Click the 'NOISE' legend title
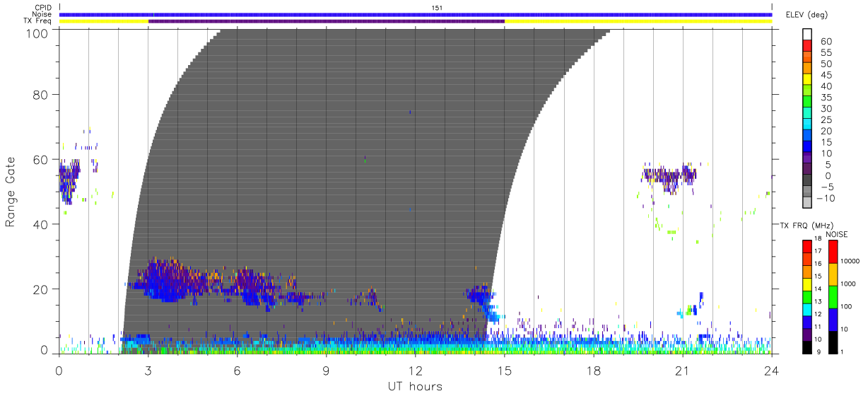 coord(836,234)
